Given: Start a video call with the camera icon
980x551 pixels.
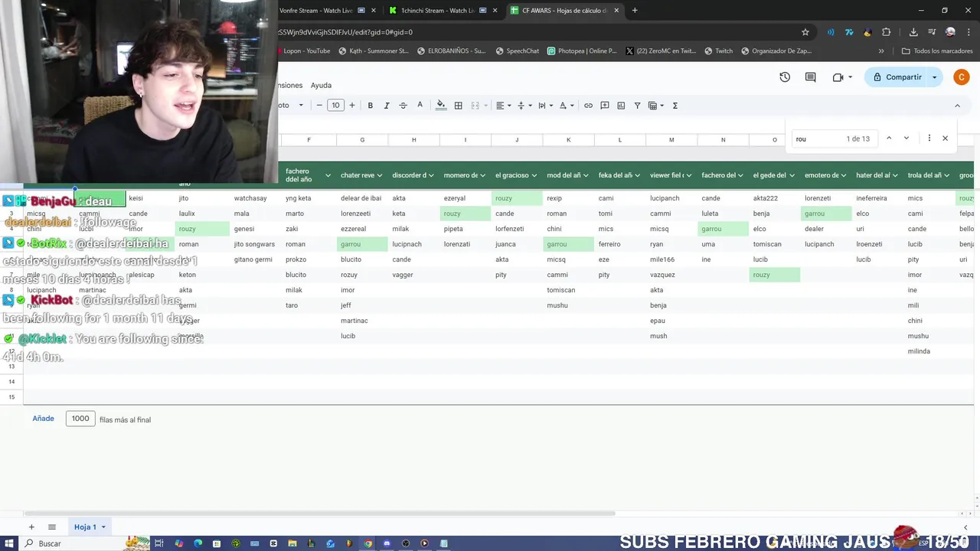Looking at the screenshot, I should click(x=838, y=77).
